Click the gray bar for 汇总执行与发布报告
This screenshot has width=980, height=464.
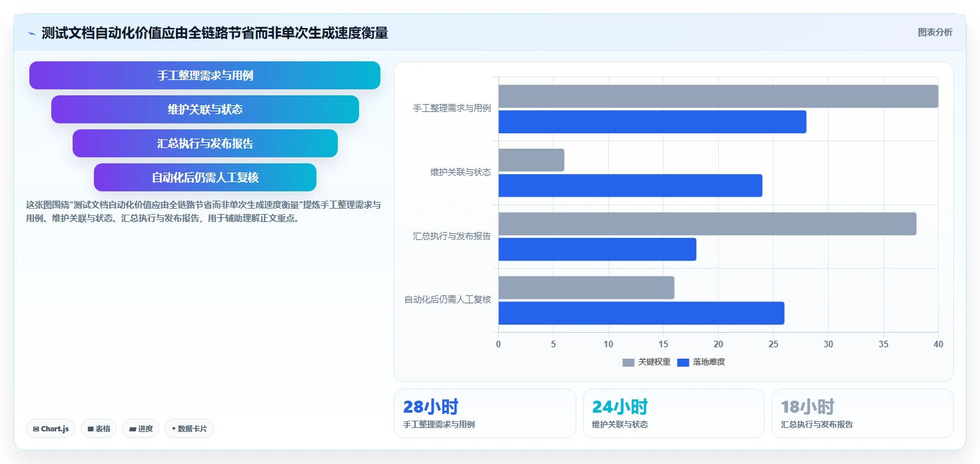pyautogui.click(x=708, y=223)
